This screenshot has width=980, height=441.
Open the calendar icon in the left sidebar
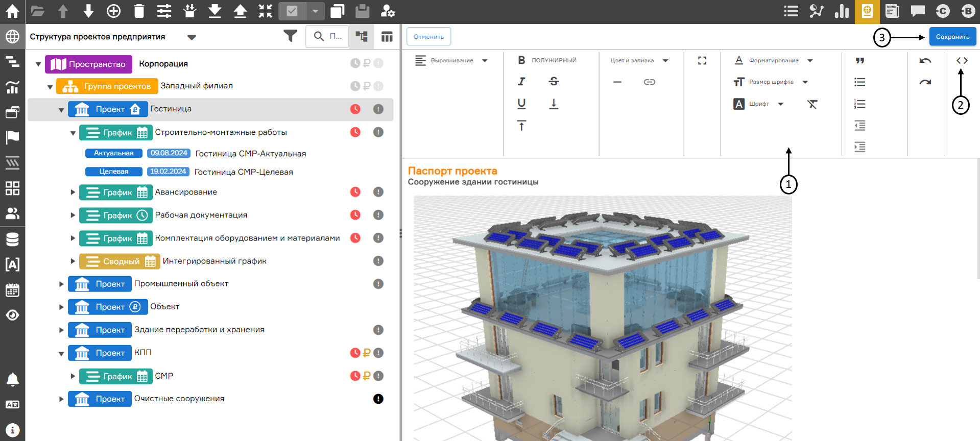[12, 290]
